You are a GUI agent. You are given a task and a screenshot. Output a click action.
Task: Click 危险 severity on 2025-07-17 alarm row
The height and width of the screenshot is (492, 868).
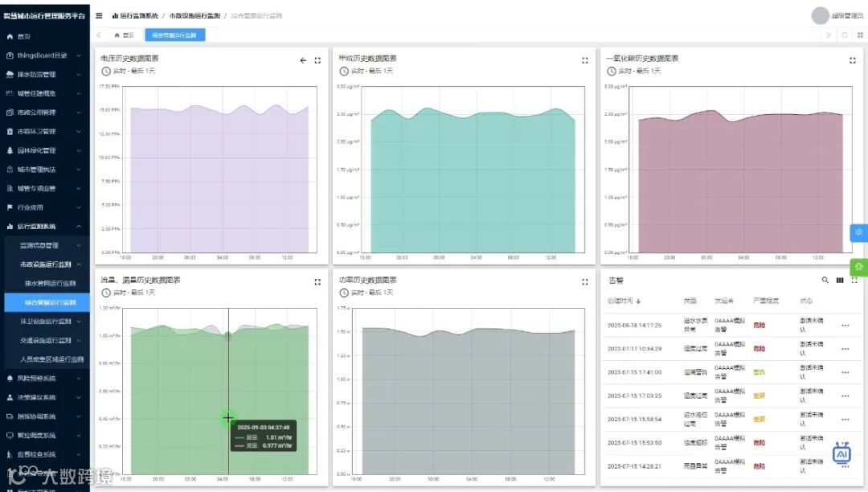point(759,349)
